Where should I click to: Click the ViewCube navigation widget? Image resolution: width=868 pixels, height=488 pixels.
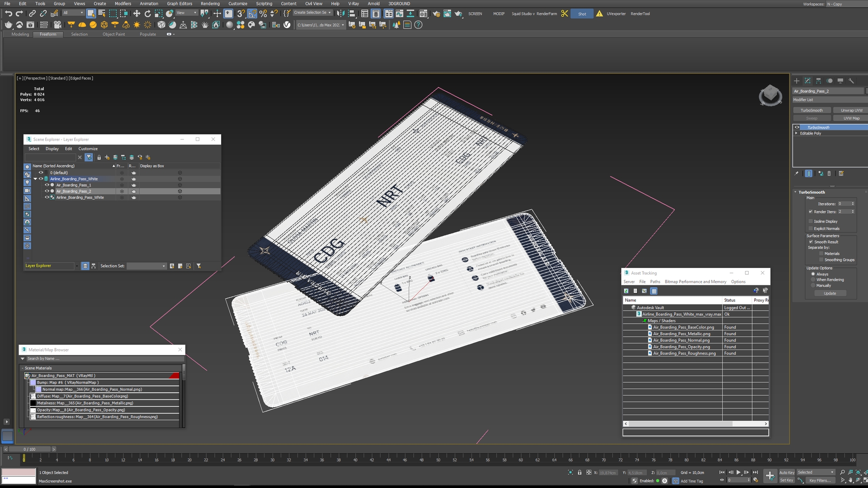pos(770,95)
